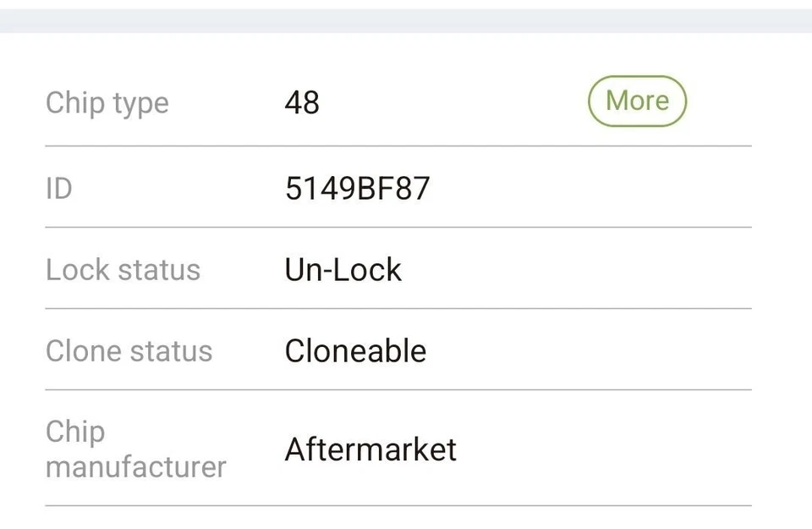Screen dimensions: 812x529
Task: Click empty space right of Aftermarket value
Action: 609,449
